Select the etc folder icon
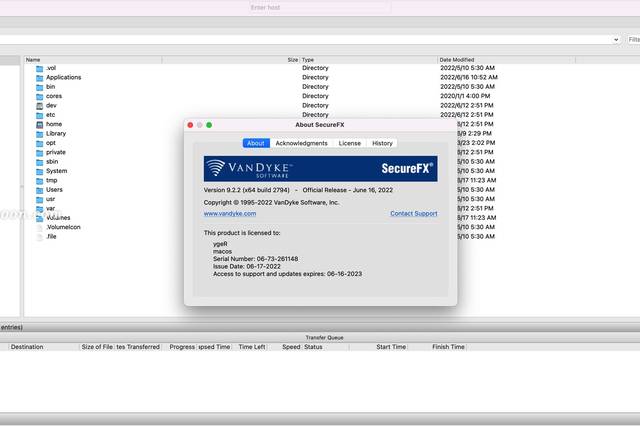Image resolution: width=640 pixels, height=426 pixels. click(40, 115)
